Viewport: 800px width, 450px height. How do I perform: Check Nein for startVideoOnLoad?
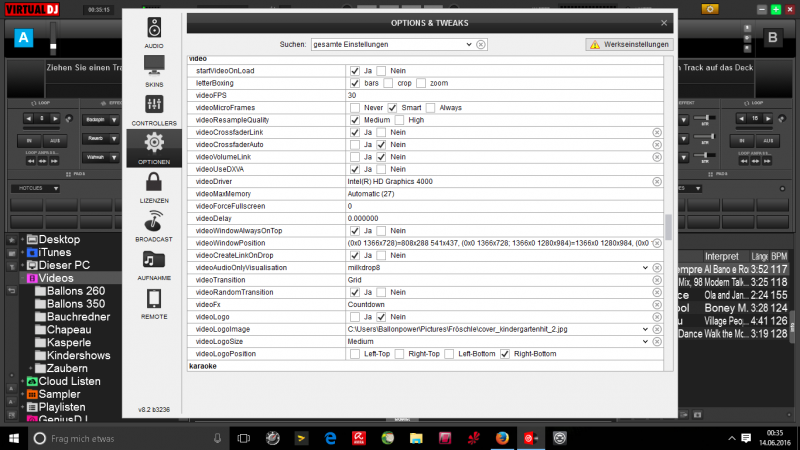click(x=381, y=72)
